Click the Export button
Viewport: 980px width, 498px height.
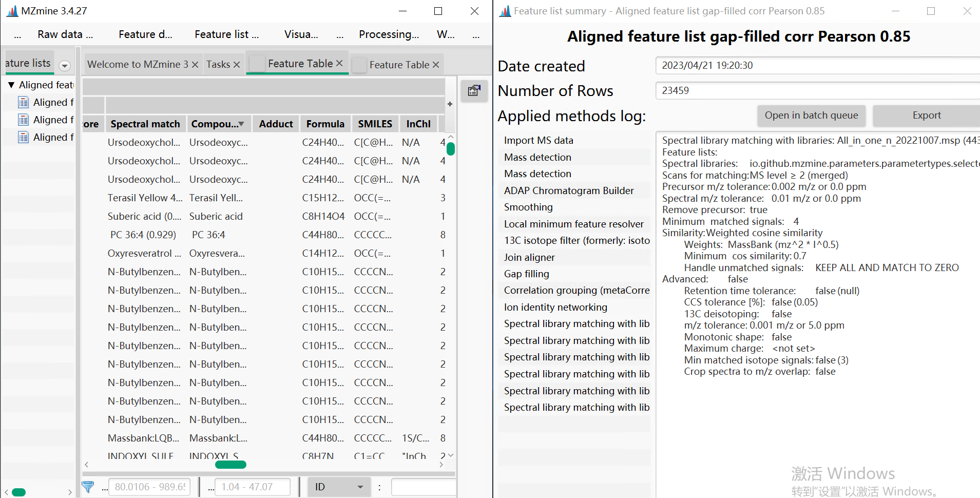pos(926,115)
